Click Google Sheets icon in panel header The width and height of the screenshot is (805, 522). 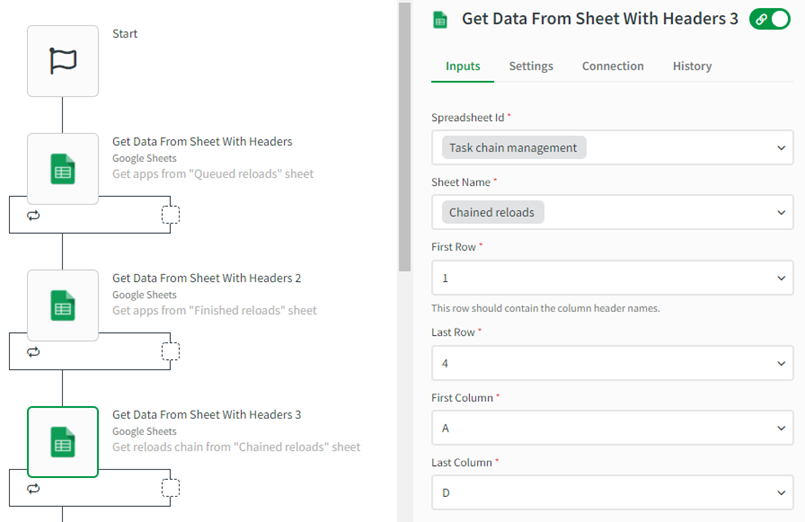pyautogui.click(x=440, y=20)
